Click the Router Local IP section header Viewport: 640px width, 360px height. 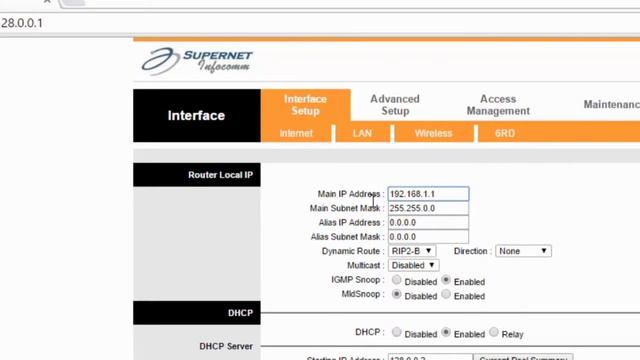[197, 175]
